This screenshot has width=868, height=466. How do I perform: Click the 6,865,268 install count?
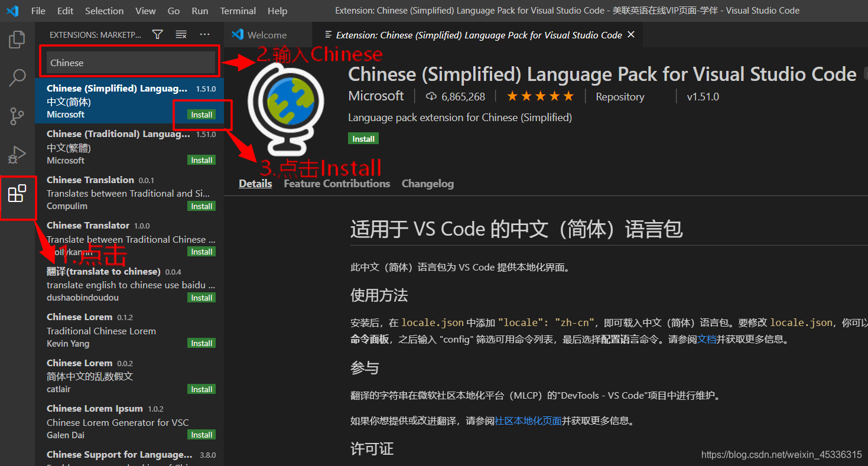coord(463,97)
